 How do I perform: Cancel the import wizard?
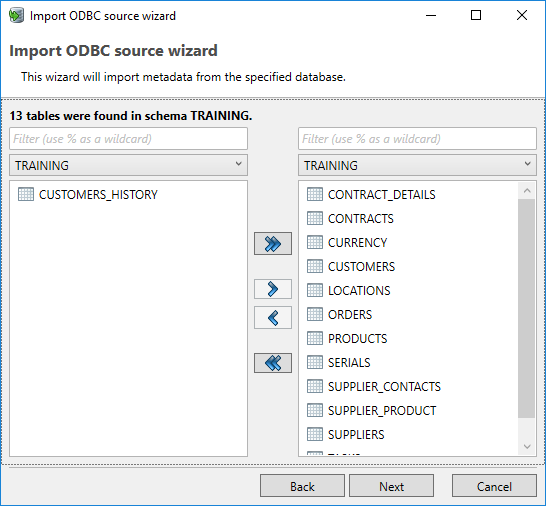494,486
